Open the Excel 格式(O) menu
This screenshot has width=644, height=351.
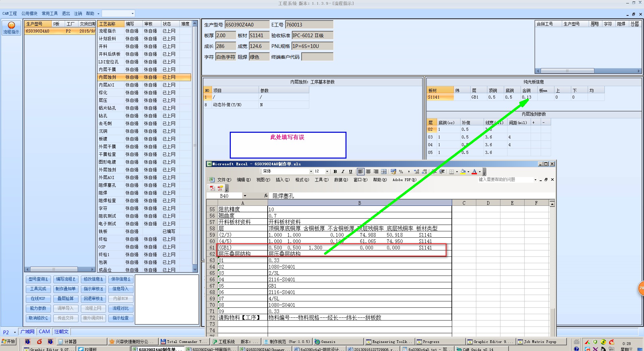tap(302, 180)
